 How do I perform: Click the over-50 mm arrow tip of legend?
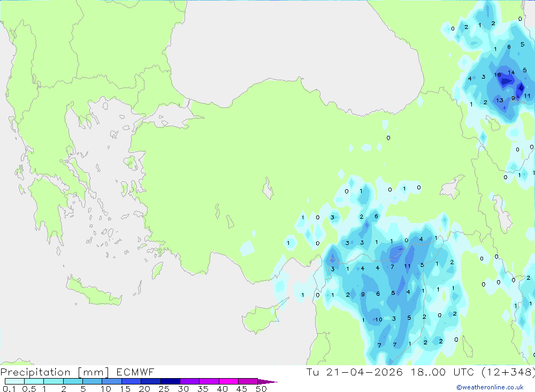(x=267, y=381)
